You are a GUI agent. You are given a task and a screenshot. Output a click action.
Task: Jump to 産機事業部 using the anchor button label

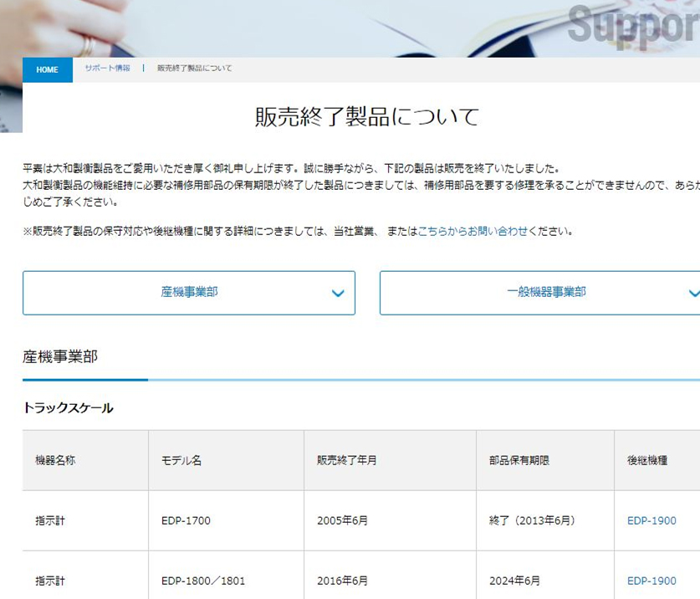pos(189,292)
